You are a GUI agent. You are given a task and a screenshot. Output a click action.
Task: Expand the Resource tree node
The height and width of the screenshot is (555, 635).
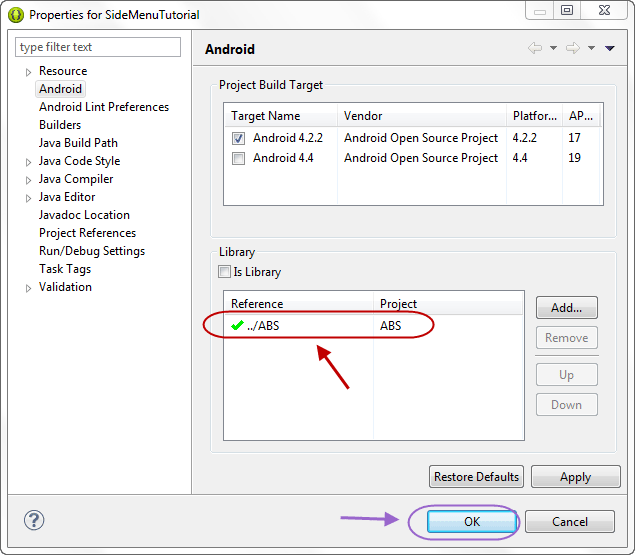[28, 72]
